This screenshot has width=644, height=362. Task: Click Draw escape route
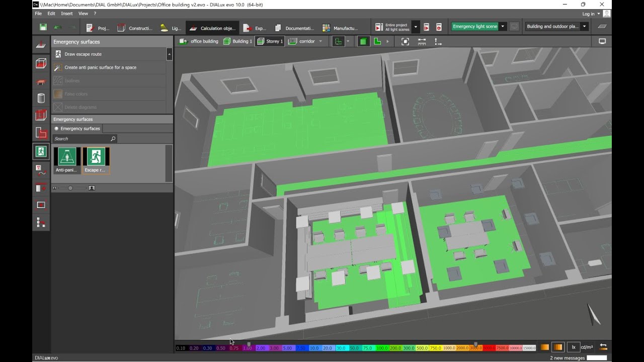click(x=83, y=54)
